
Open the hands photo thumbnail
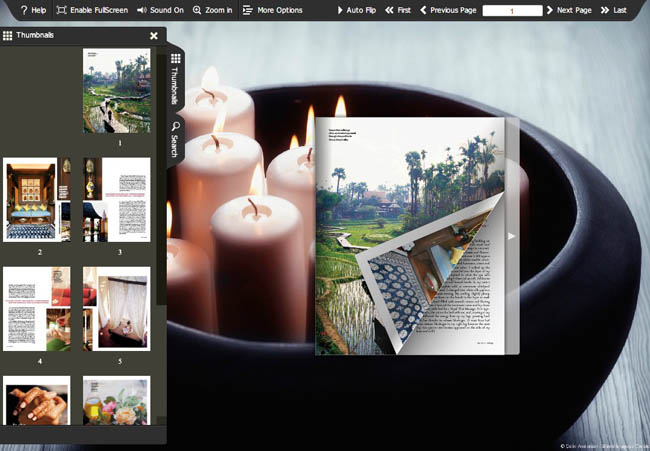pyautogui.click(x=36, y=400)
